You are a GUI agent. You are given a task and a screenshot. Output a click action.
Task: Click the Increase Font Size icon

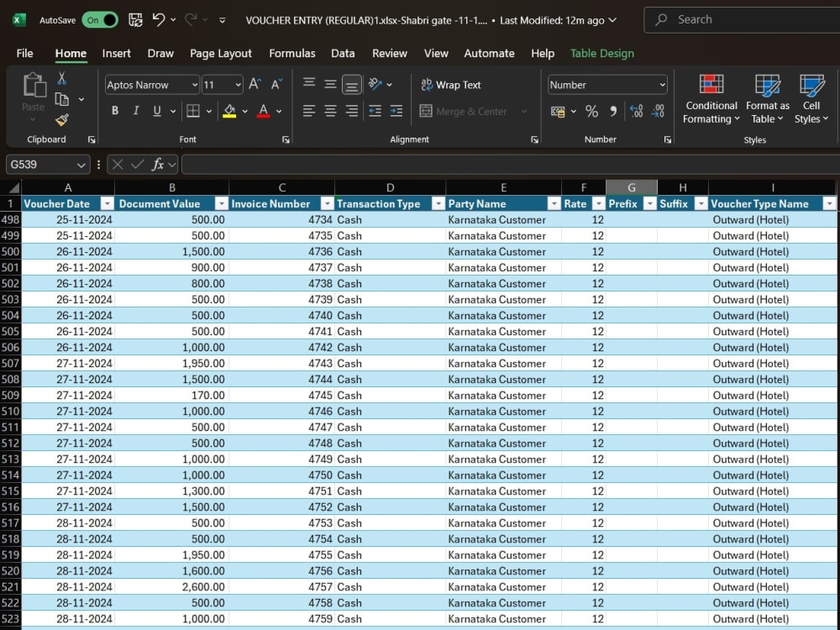[x=255, y=84]
